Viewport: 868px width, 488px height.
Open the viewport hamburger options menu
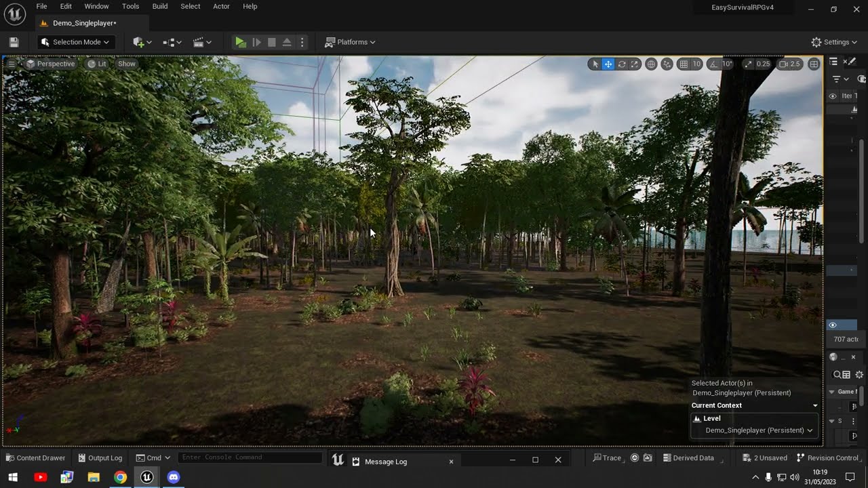pos(12,64)
